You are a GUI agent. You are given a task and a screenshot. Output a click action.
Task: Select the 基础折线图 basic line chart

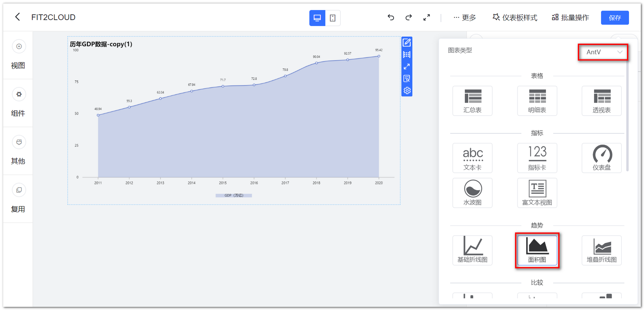click(x=472, y=250)
